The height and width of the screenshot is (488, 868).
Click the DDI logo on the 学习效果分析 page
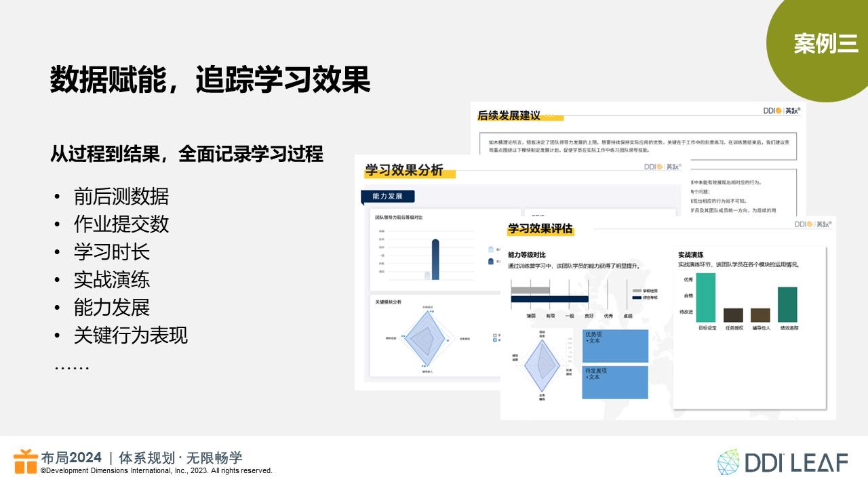[x=663, y=166]
